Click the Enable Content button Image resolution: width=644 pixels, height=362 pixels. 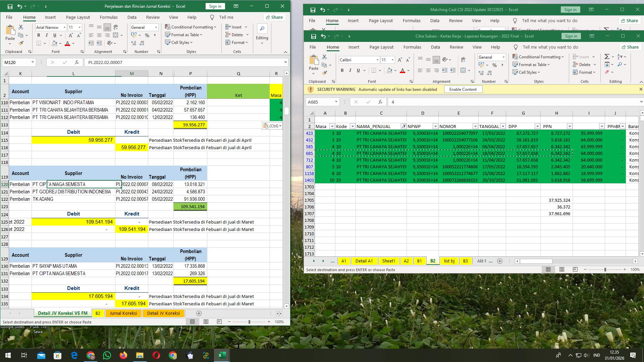point(463,89)
